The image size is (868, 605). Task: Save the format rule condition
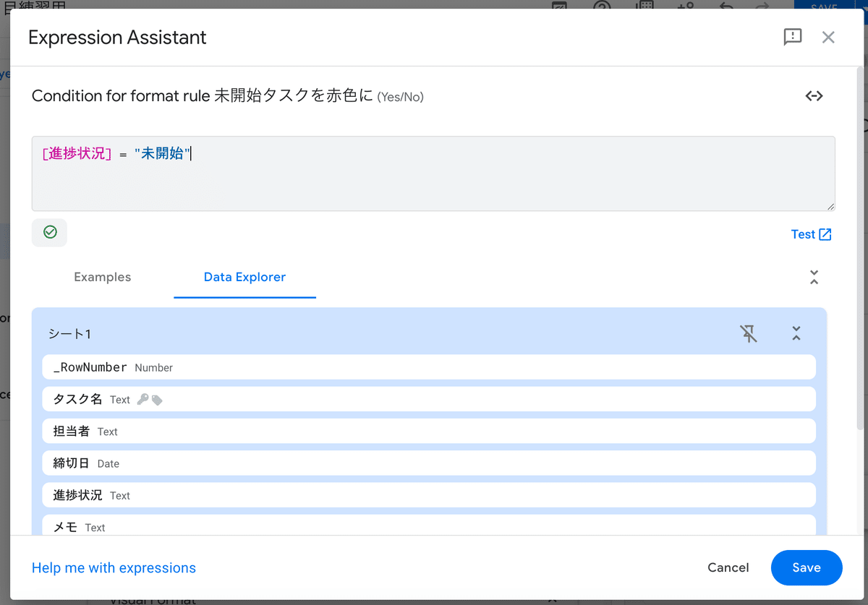pos(806,567)
